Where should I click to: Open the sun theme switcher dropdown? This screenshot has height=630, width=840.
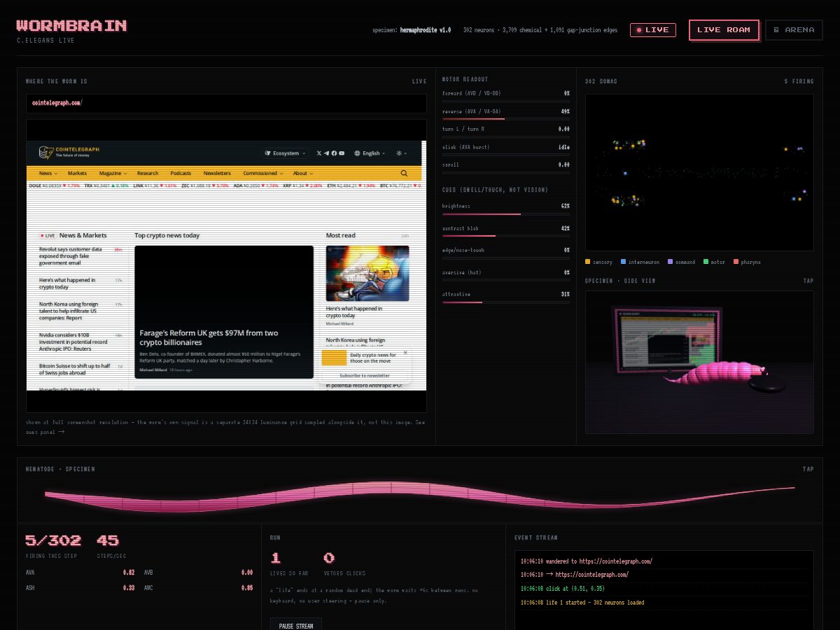click(x=400, y=153)
